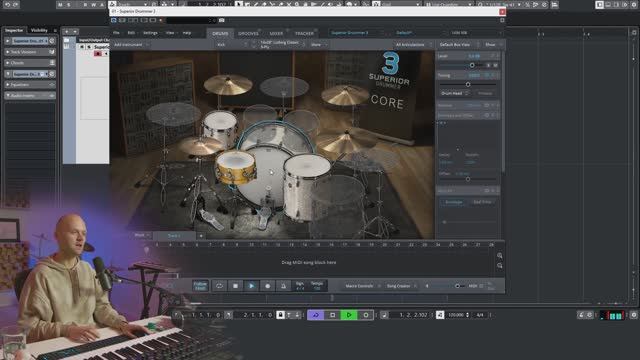The width and height of the screenshot is (640, 360).
Task: Zoom out on the song track
Action: click(500, 266)
